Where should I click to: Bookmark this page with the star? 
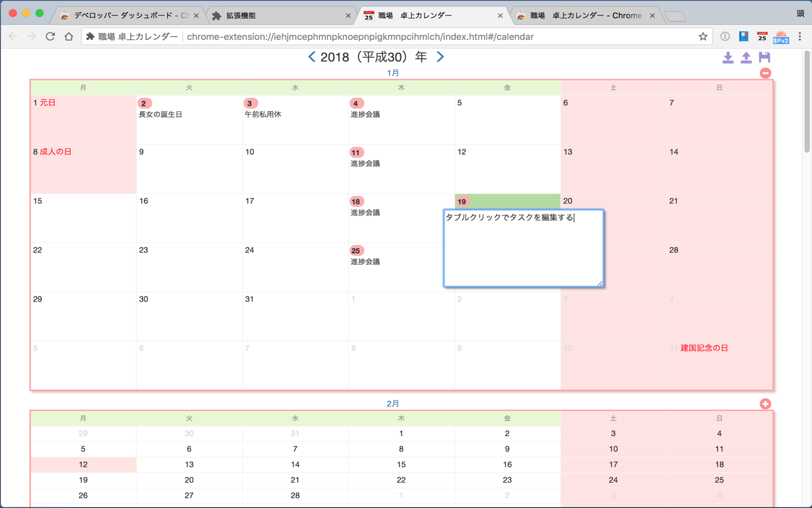(x=703, y=37)
